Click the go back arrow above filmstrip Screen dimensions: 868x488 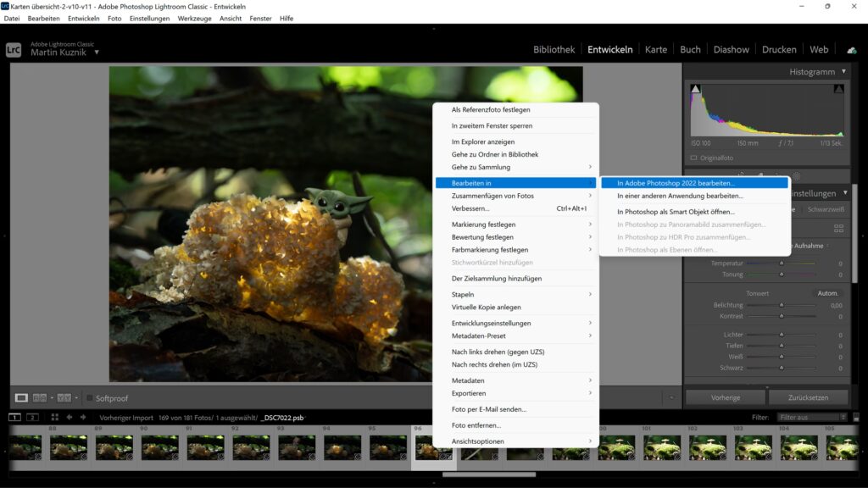pos(70,417)
